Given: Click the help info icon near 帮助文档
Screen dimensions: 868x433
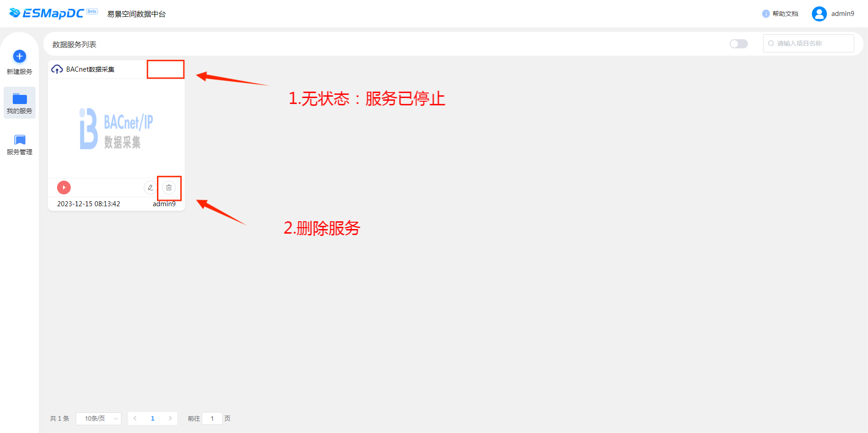Looking at the screenshot, I should [x=766, y=14].
